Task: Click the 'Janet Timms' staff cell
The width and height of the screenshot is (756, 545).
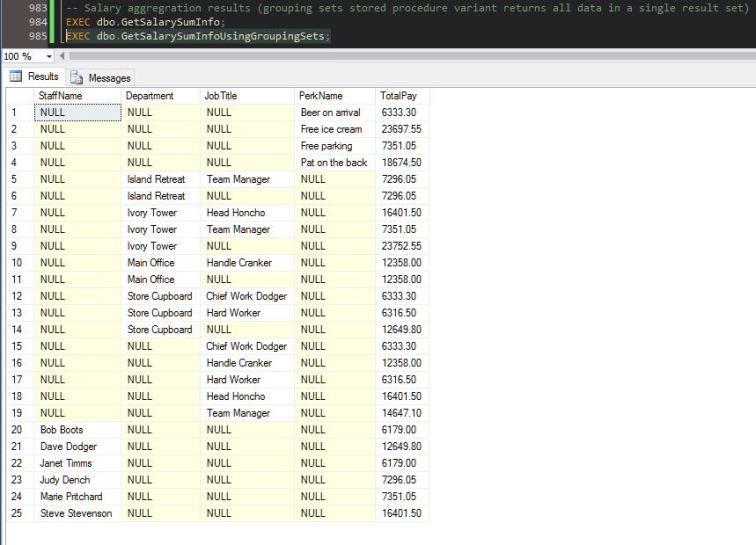Action: point(78,463)
